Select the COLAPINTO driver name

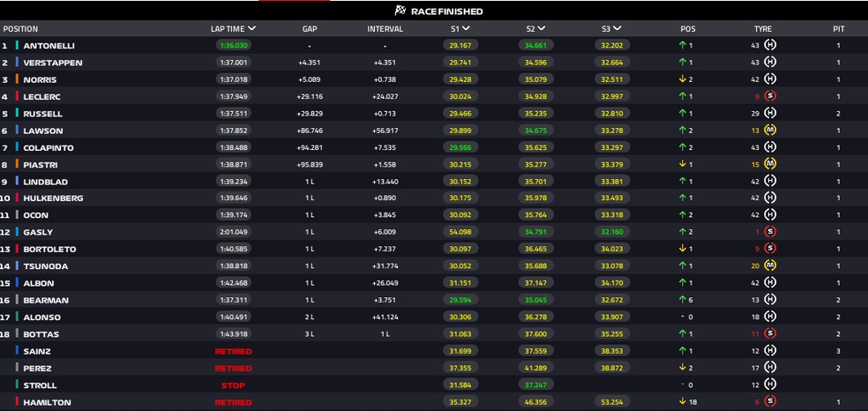tap(49, 147)
